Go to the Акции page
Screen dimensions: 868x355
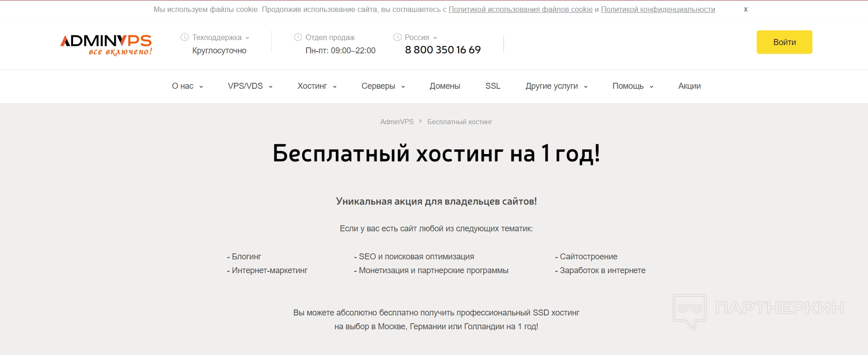pyautogui.click(x=689, y=86)
